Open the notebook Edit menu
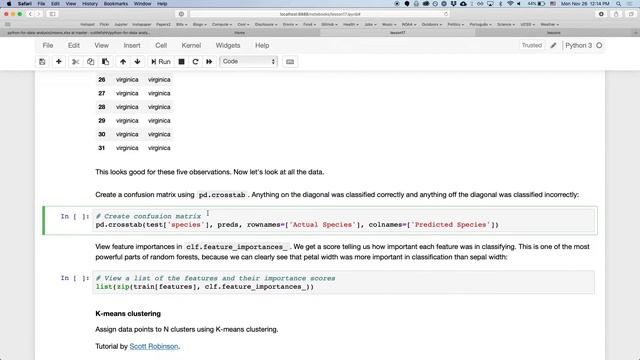The height and width of the screenshot is (360, 640). coord(74,45)
